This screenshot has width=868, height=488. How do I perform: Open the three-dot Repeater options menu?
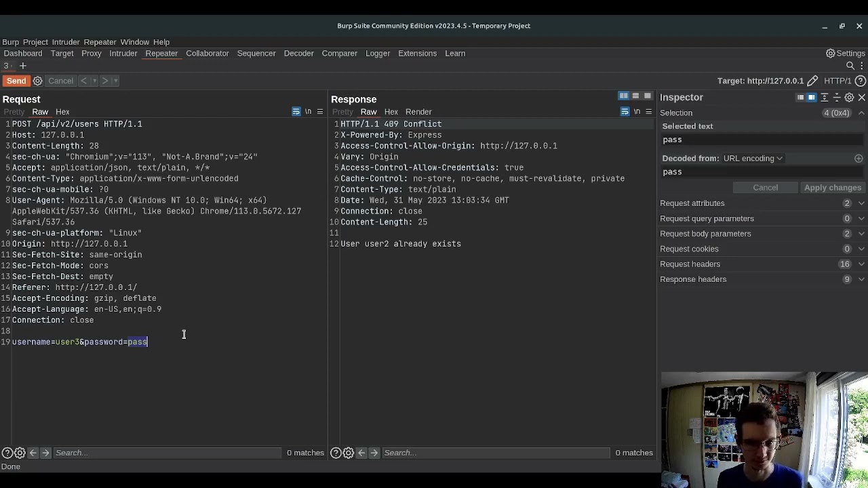point(861,66)
